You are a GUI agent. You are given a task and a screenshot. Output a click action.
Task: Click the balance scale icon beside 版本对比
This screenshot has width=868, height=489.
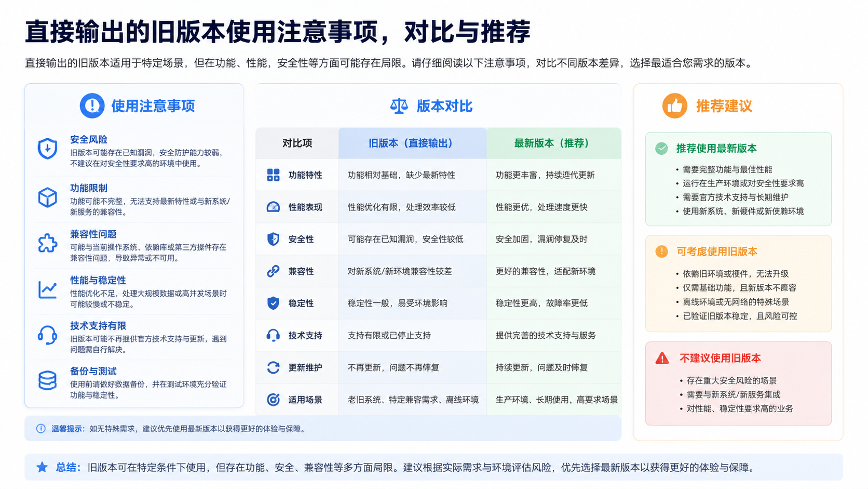coord(399,106)
